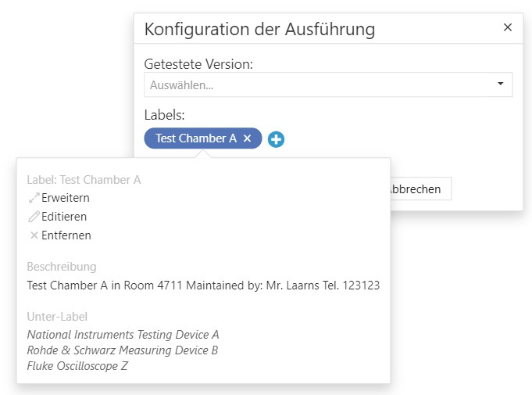Choose Editieren from the label popup
Viewport: 532px width, 395px height.
point(64,217)
